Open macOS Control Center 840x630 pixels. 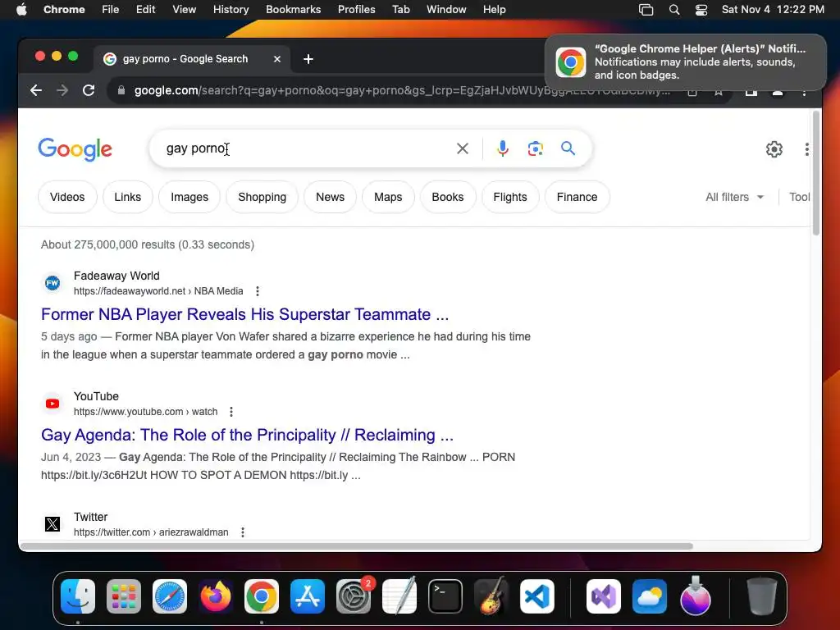pyautogui.click(x=701, y=10)
